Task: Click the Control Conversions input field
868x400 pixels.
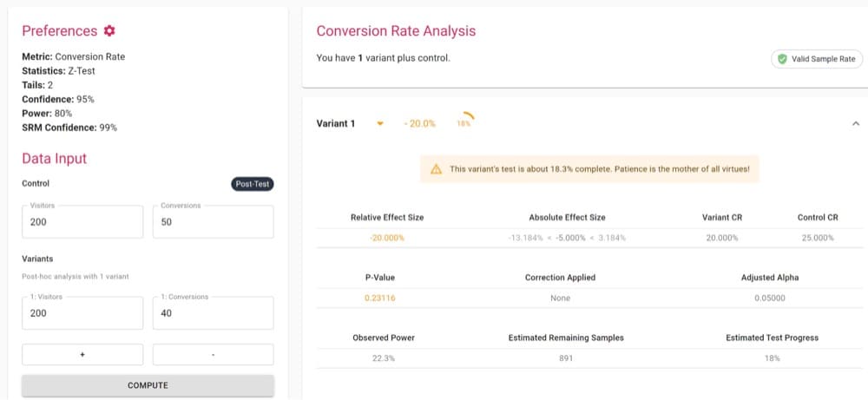Action: (x=214, y=221)
